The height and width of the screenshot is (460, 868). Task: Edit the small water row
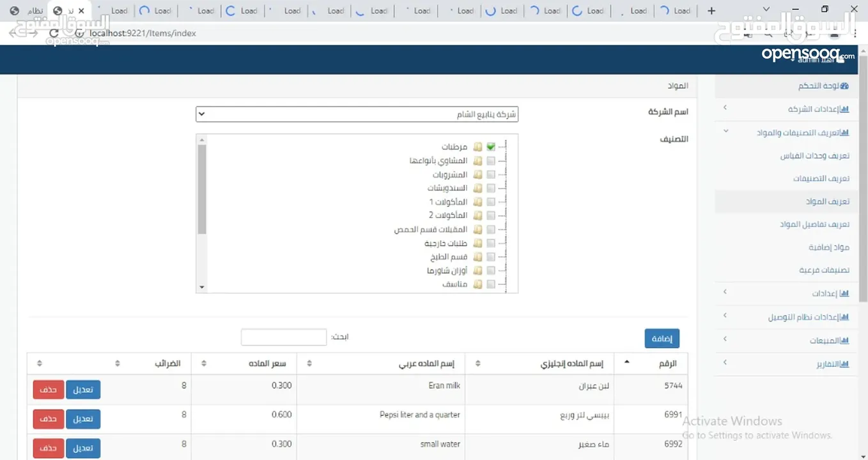point(83,448)
